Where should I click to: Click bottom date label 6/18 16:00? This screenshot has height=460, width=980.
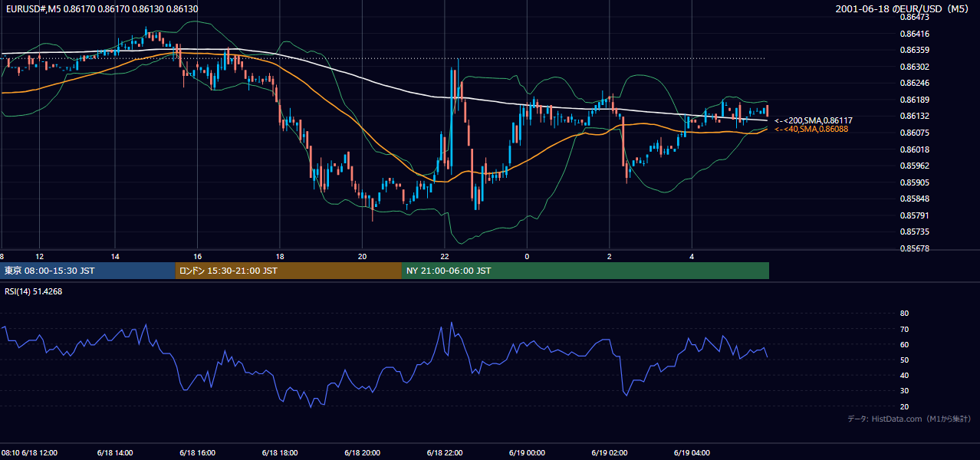(198, 453)
